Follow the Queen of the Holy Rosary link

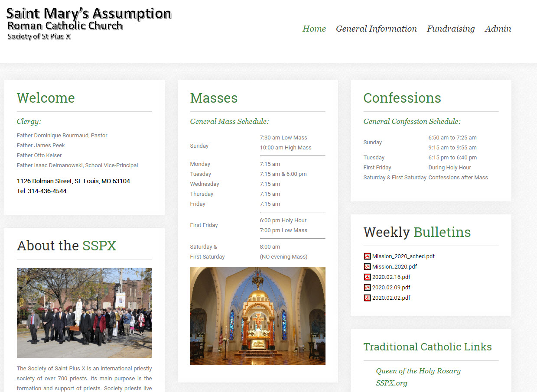(x=418, y=371)
